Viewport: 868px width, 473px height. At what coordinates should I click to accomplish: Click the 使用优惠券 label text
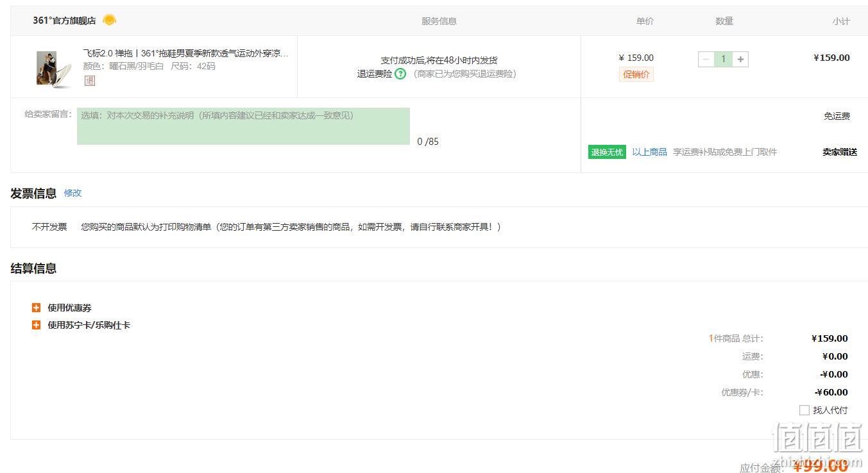[x=69, y=308]
